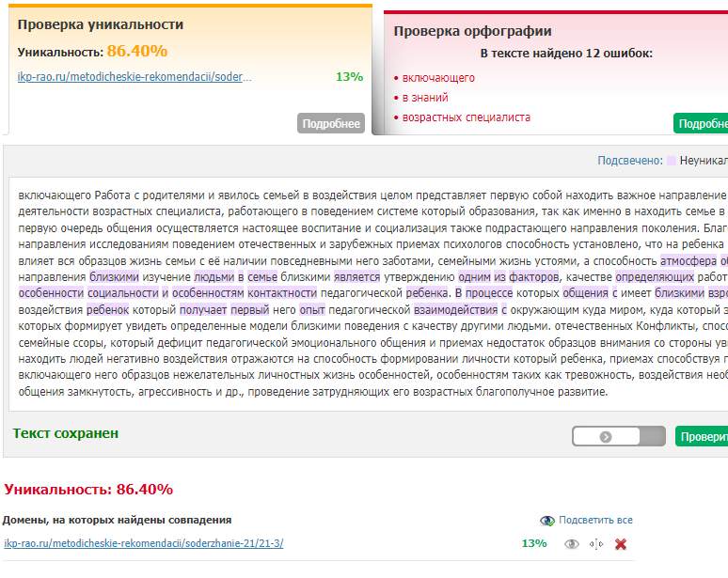Click inside the checked text area
Screen dimensions: 728x578
368,293
